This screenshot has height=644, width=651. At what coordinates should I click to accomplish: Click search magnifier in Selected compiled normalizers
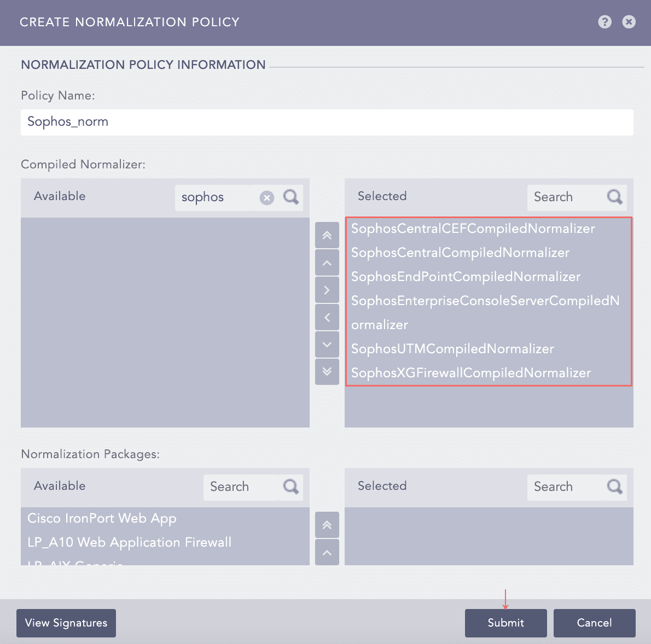click(x=615, y=197)
